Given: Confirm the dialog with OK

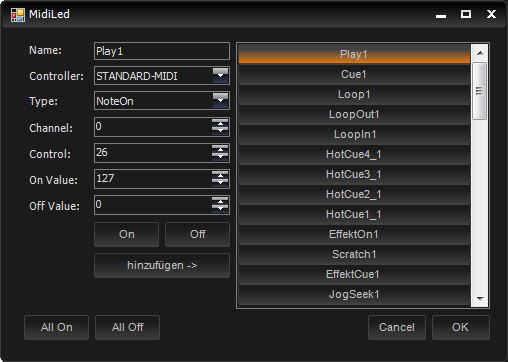Looking at the screenshot, I should [461, 327].
